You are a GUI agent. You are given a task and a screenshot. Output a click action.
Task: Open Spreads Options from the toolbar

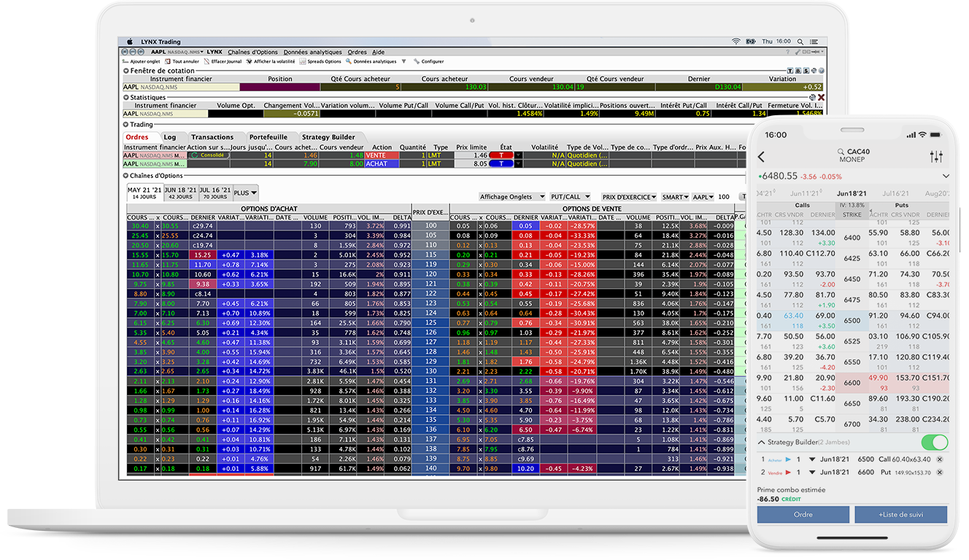pos(320,61)
